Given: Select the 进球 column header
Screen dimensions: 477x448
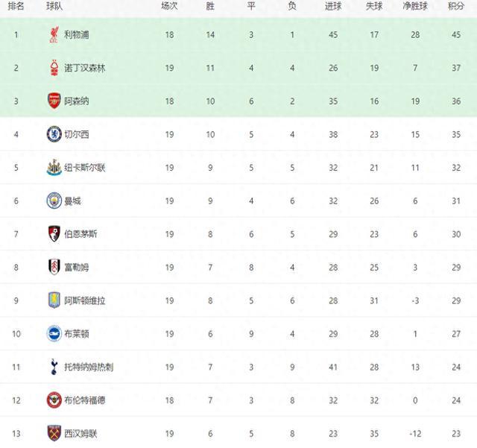Looking at the screenshot, I should pyautogui.click(x=333, y=6).
